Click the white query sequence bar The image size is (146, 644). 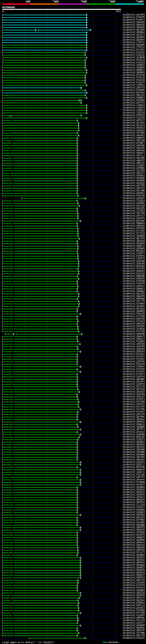pyautogui.click(x=61, y=9)
